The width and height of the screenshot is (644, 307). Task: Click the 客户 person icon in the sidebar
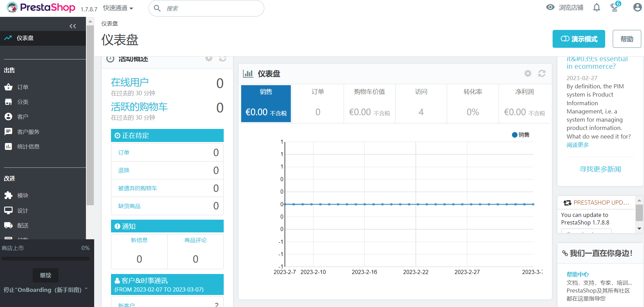pos(9,117)
